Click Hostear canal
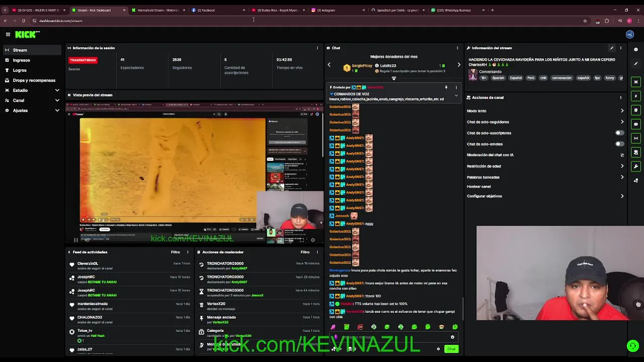The width and height of the screenshot is (644, 362). point(478,187)
